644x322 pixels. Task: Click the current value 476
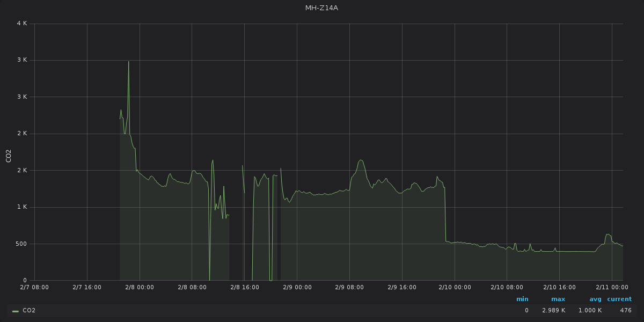point(626,311)
